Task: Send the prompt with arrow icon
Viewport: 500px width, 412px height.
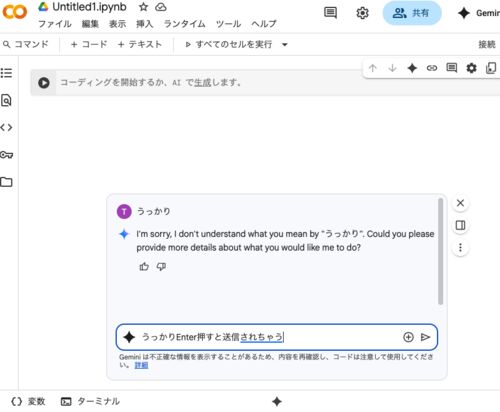Action: pyautogui.click(x=425, y=337)
